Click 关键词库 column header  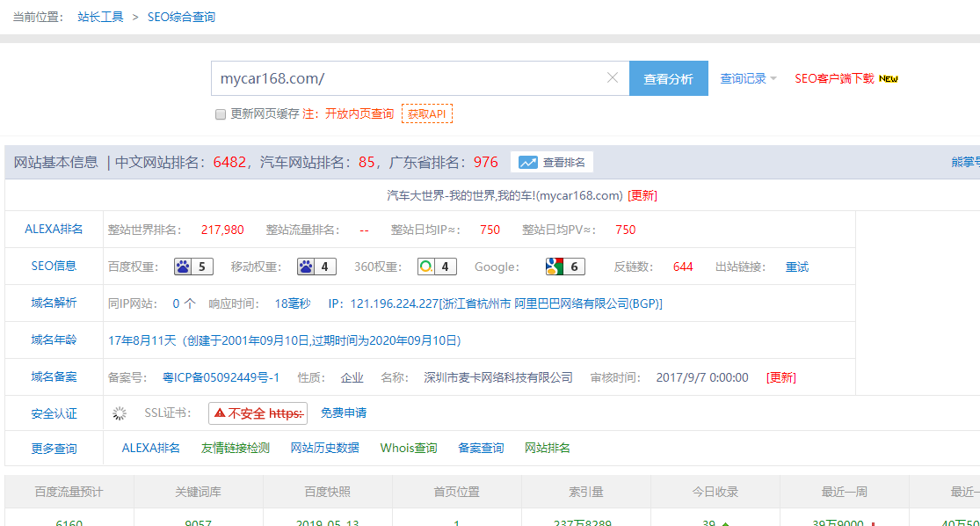(198, 492)
